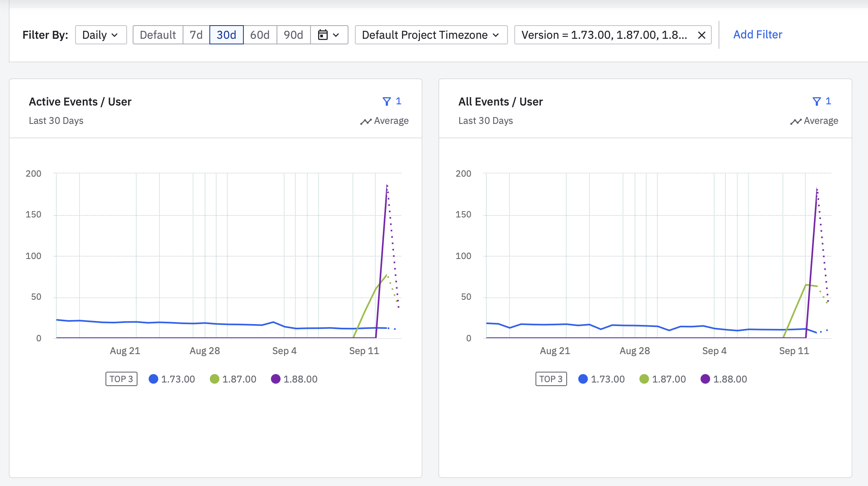Switch to the 90d time range
Image resolution: width=868 pixels, height=486 pixels.
(x=293, y=35)
